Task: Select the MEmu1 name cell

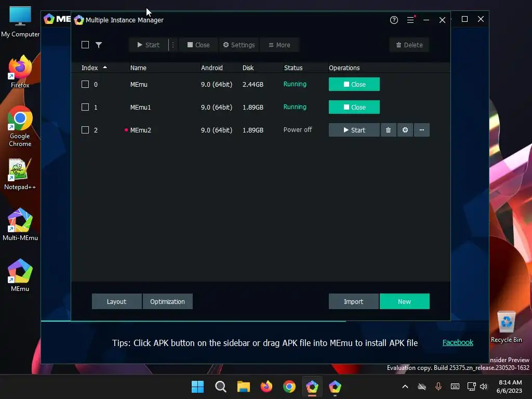Action: [140, 107]
